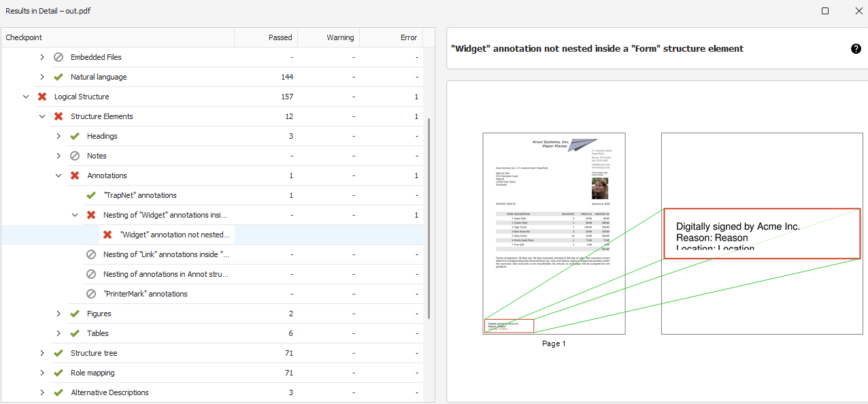Click the Page 1 thumbnail preview

tap(554, 233)
